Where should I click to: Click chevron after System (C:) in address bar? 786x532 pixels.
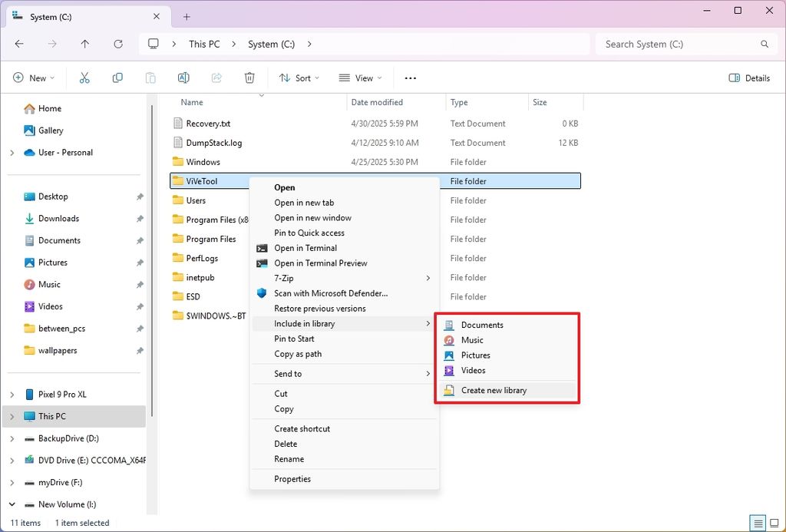pyautogui.click(x=309, y=44)
